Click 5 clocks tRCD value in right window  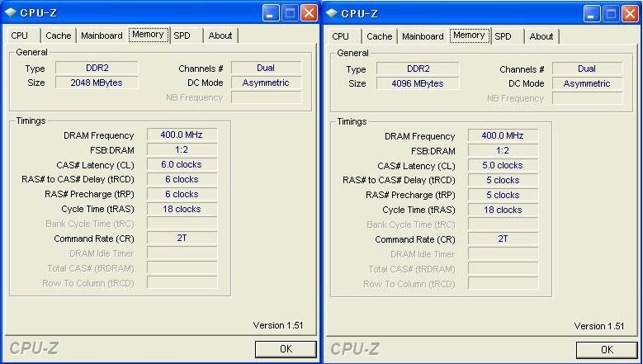(503, 181)
